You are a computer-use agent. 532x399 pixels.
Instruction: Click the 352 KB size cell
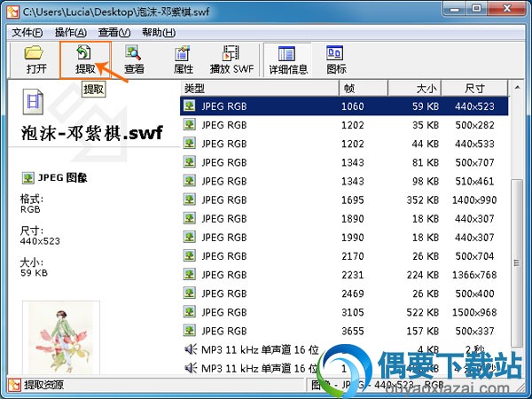[423, 199]
